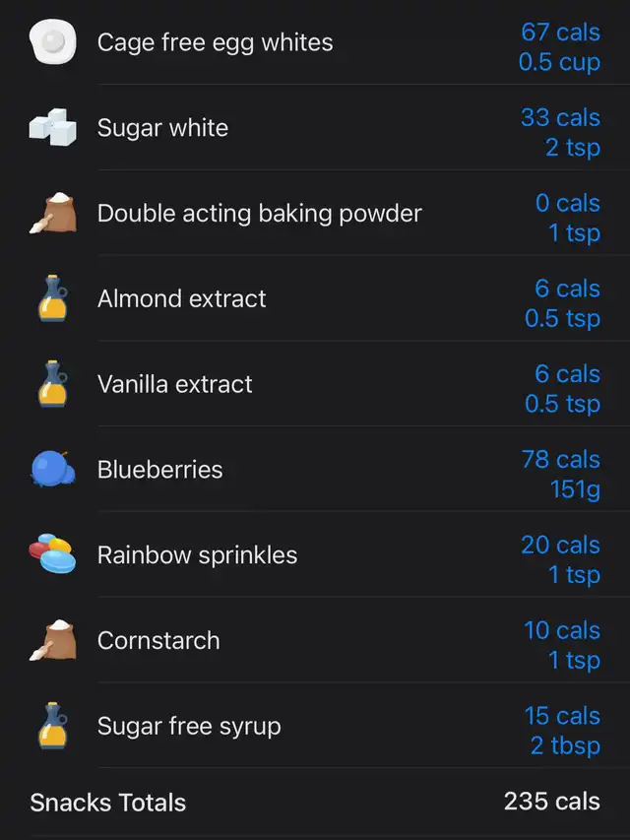This screenshot has width=630, height=840.
Task: Select the Snacks Totals label
Action: (107, 803)
